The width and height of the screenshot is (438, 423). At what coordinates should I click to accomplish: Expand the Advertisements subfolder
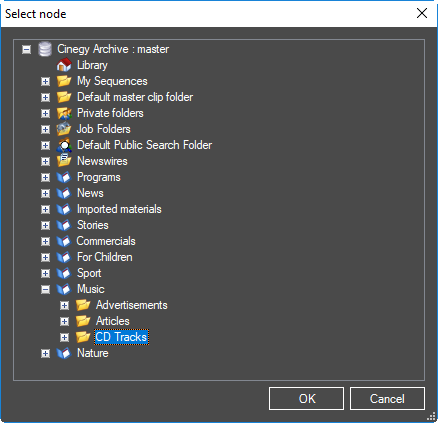[64, 305]
